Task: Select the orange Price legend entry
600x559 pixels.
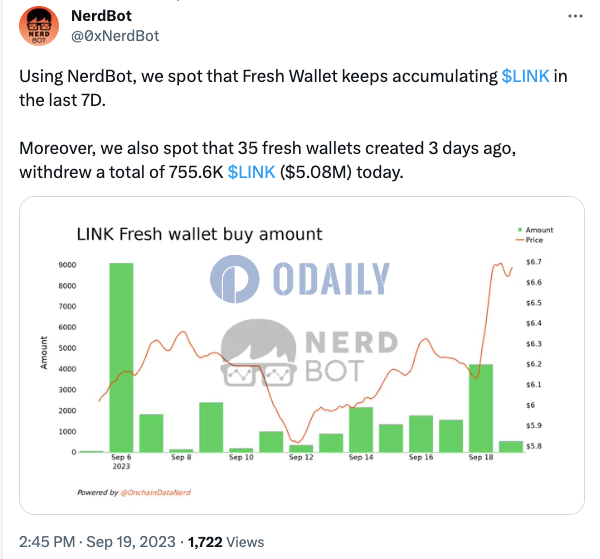Action: click(x=530, y=240)
